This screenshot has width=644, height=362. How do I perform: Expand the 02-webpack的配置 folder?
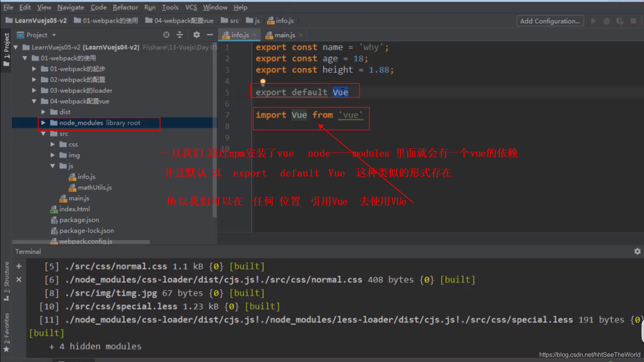click(x=34, y=79)
